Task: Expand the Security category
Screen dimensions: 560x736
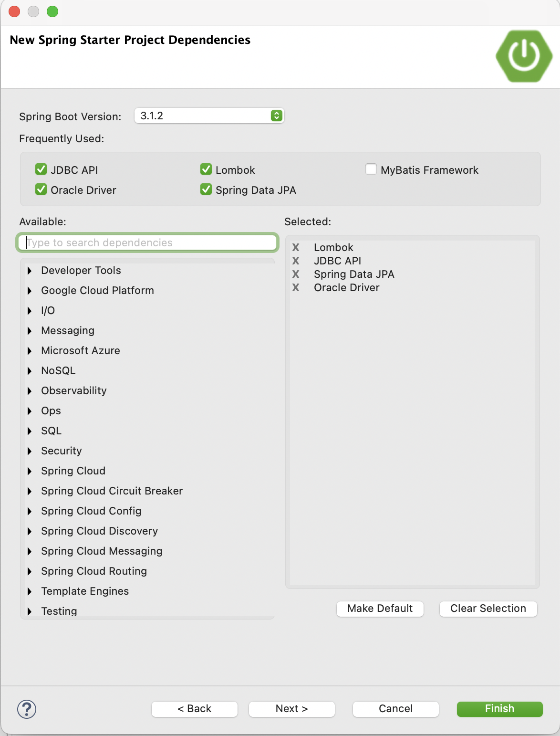Action: tap(30, 451)
